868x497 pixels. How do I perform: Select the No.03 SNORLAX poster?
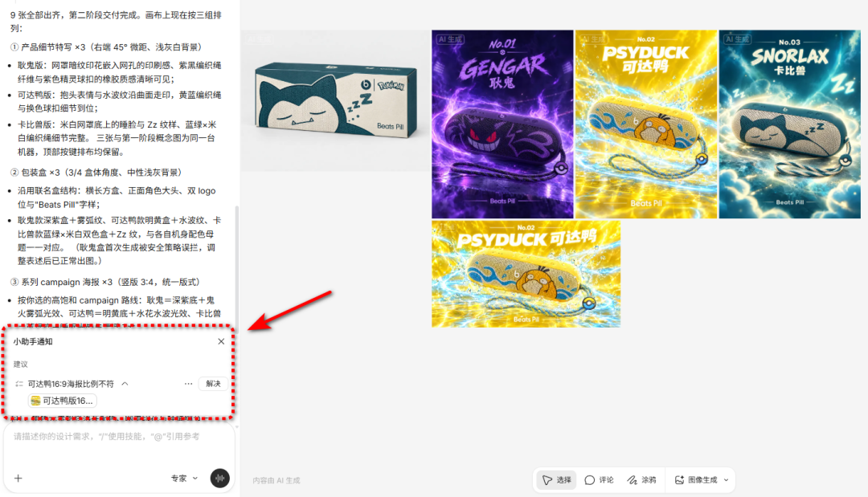(x=790, y=124)
